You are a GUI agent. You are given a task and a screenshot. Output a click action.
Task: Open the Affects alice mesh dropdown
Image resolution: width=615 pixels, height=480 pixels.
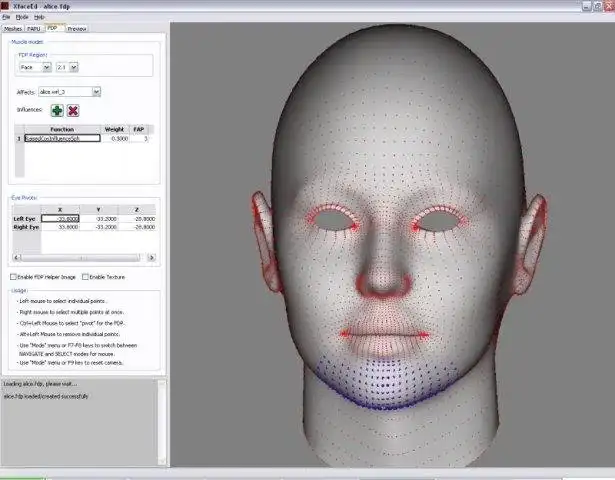coord(70,91)
